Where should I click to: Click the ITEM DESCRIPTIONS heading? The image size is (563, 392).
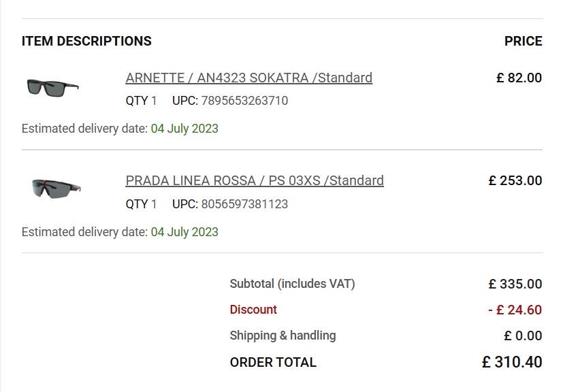click(86, 42)
